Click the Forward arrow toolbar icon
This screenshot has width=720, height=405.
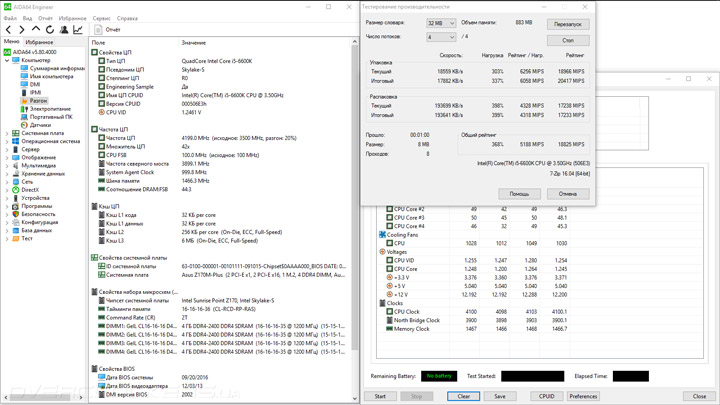pyautogui.click(x=22, y=29)
